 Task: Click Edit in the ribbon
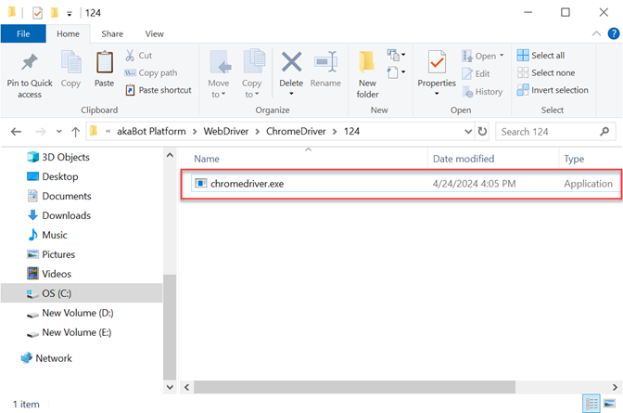tap(476, 74)
